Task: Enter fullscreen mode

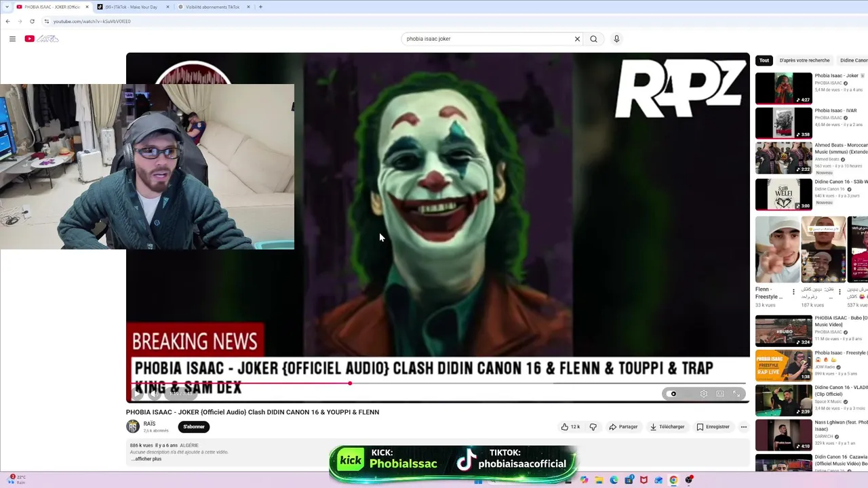Action: point(736,394)
